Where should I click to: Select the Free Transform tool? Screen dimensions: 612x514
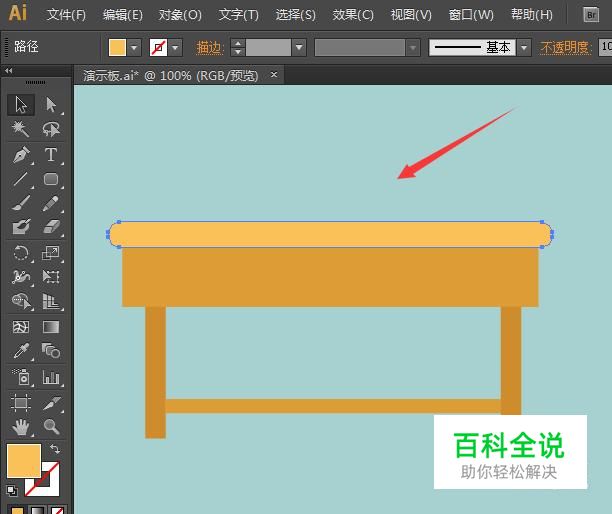point(51,277)
